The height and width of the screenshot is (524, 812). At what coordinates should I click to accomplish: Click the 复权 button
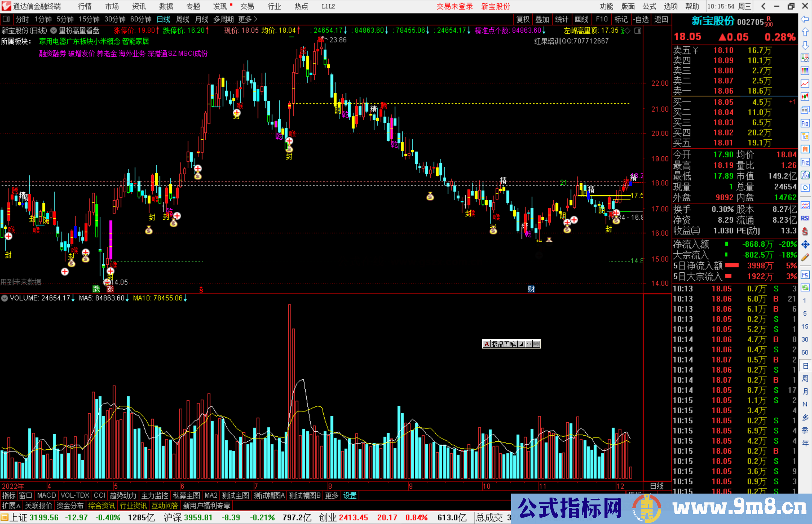coord(523,19)
